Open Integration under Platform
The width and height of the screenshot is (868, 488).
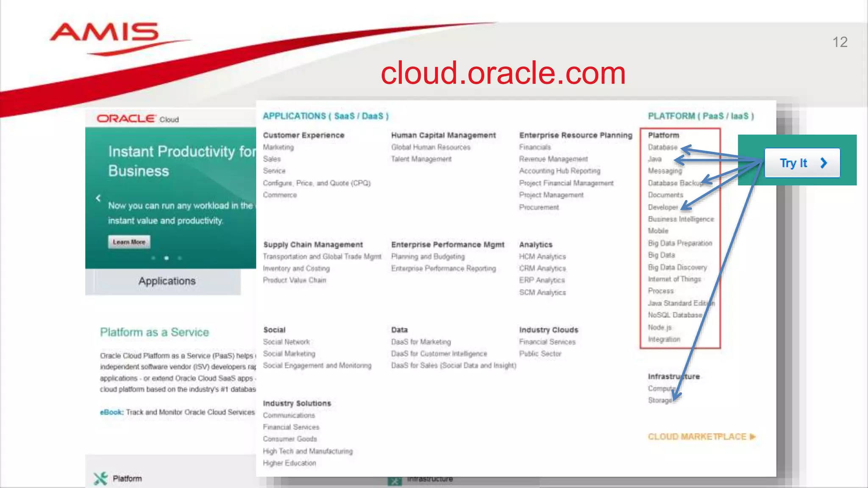tap(664, 339)
